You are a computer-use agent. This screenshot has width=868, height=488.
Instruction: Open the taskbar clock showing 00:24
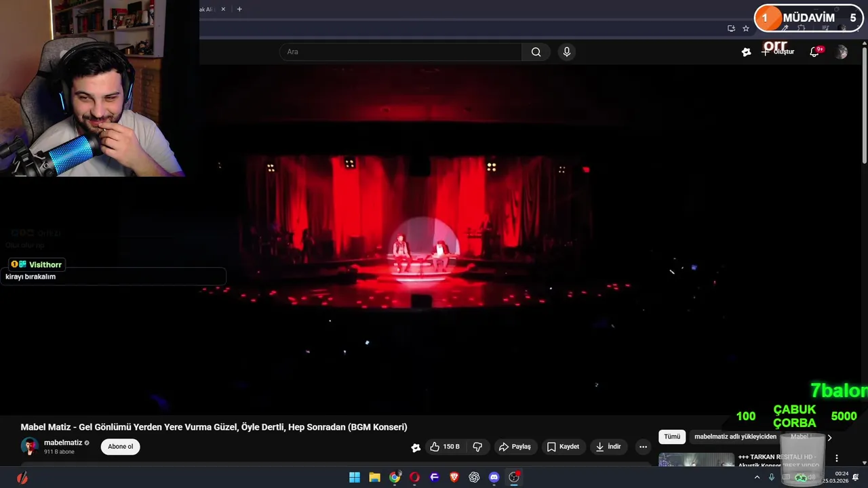tap(835, 477)
